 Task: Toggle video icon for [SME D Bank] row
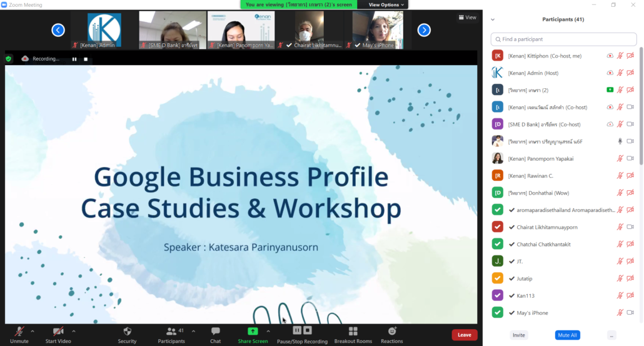click(630, 124)
